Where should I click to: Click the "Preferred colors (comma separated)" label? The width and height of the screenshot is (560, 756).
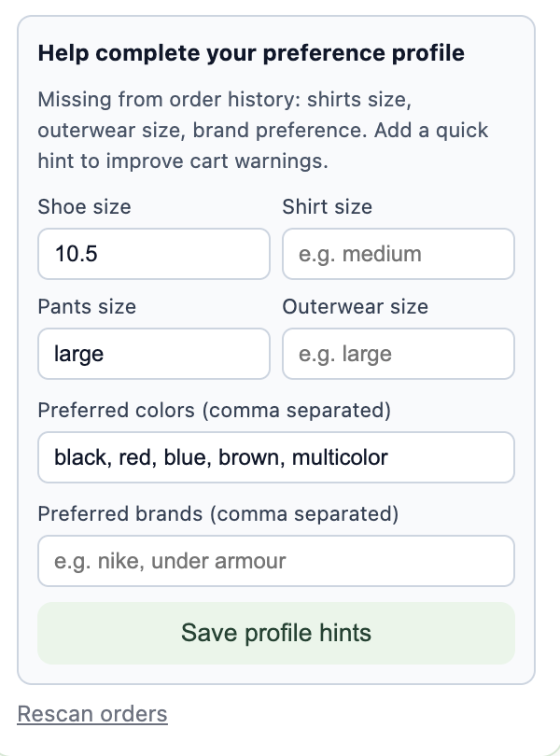point(214,410)
